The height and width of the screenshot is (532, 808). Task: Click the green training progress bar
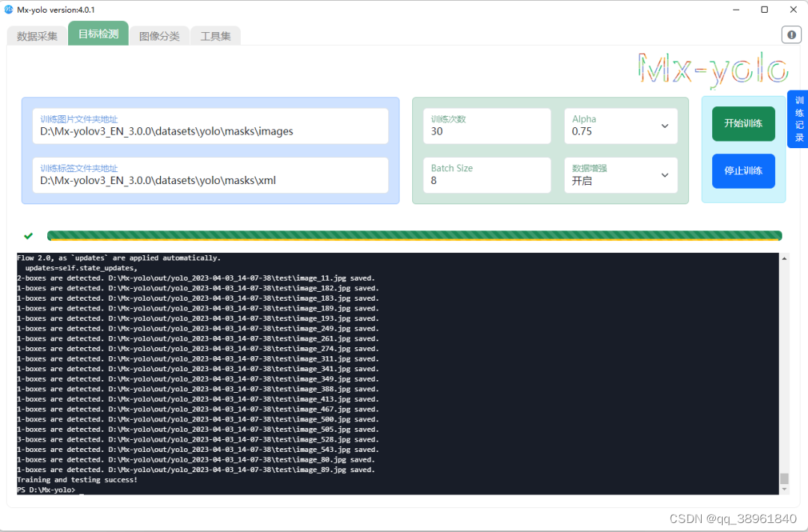(411, 235)
